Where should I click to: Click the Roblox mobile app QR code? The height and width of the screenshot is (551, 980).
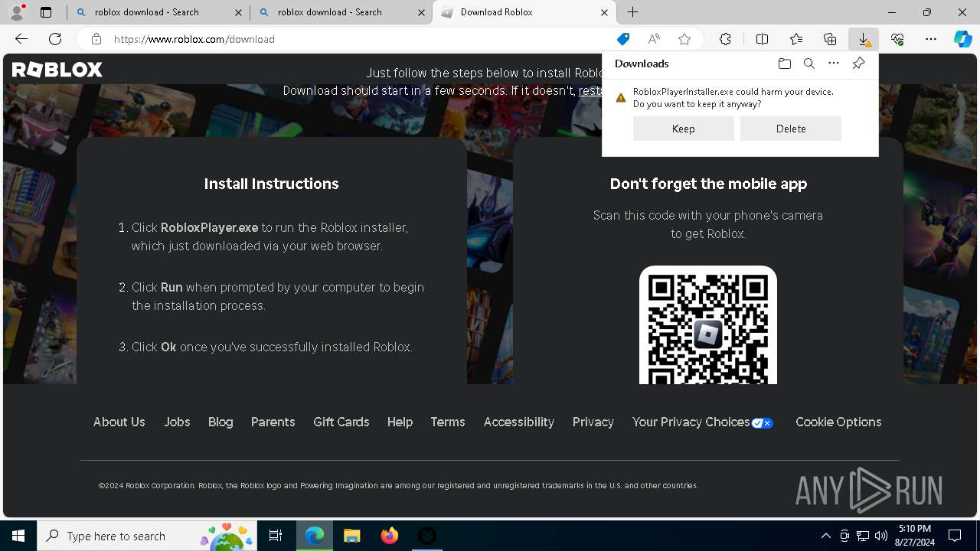708,325
